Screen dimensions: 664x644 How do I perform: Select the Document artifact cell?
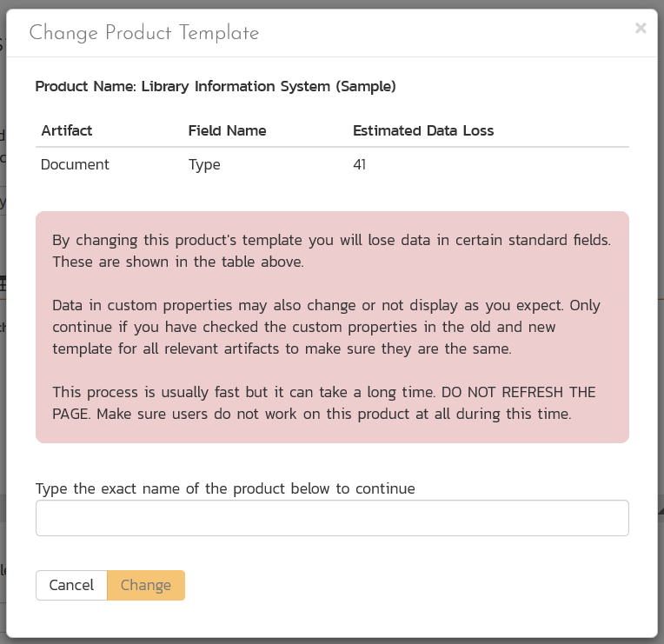click(76, 164)
